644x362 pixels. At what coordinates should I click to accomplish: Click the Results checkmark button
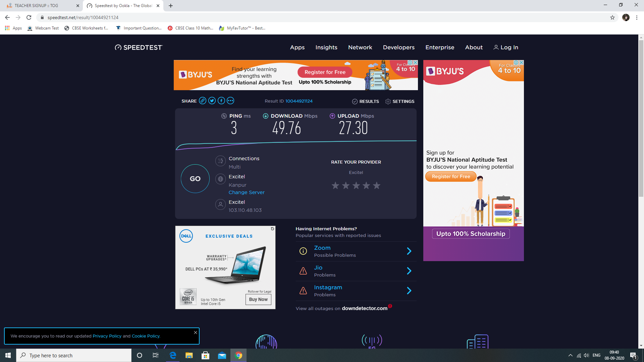pos(366,102)
